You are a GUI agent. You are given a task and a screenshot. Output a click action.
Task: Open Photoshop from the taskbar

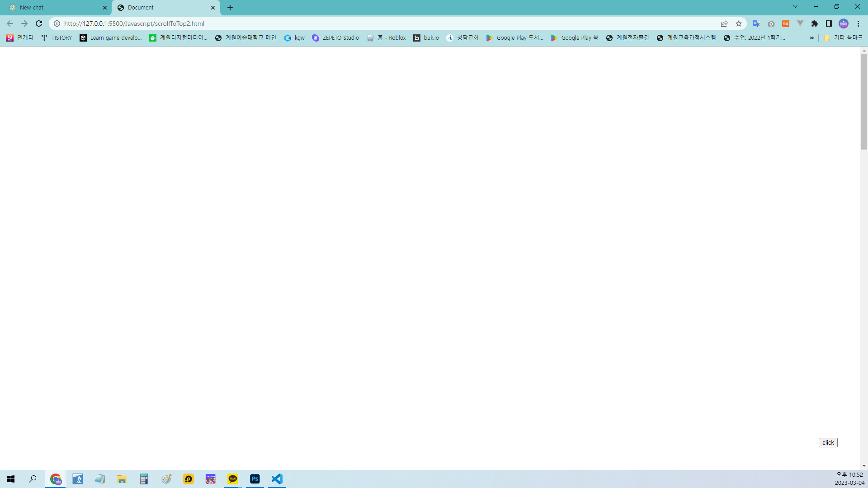click(255, 479)
